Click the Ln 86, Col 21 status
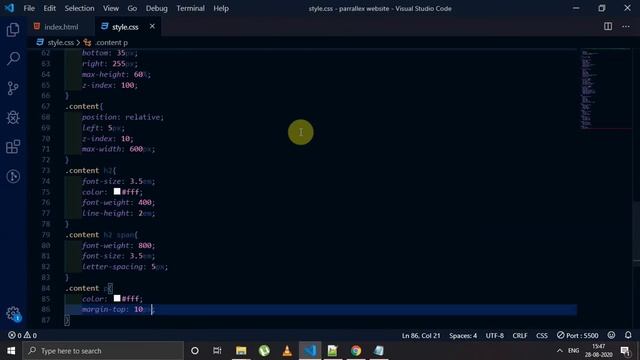Image resolution: width=640 pixels, height=360 pixels. pos(421,335)
